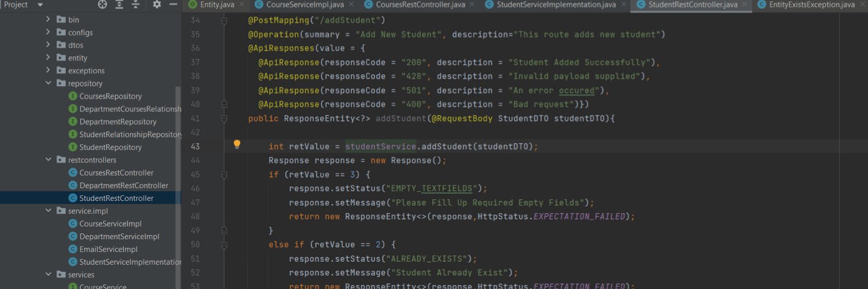Select StudentServiceImplementation in the project tree
The width and height of the screenshot is (868, 289).
(124, 262)
